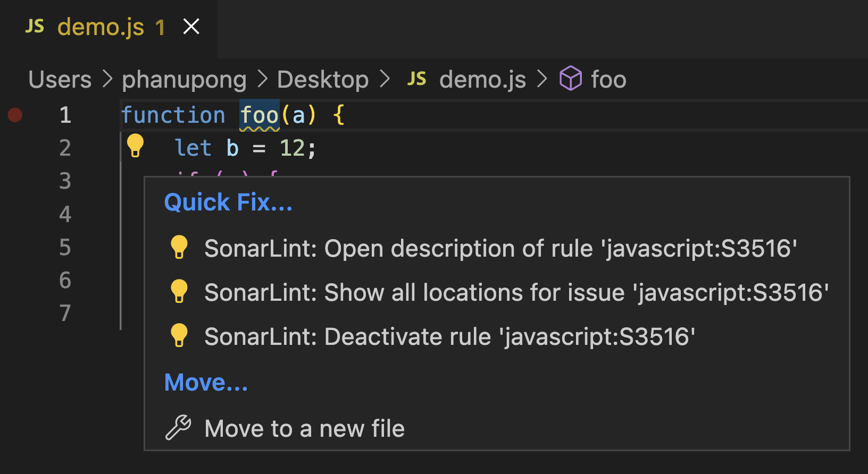Click lightbulb icon beside Deactivate rule entry
The height and width of the screenshot is (474, 868).
(x=179, y=335)
